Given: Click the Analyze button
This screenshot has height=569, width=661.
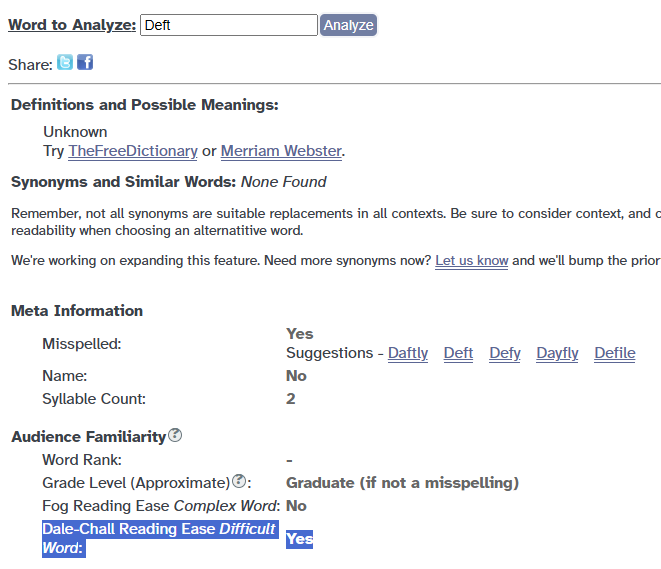Looking at the screenshot, I should (x=348, y=25).
